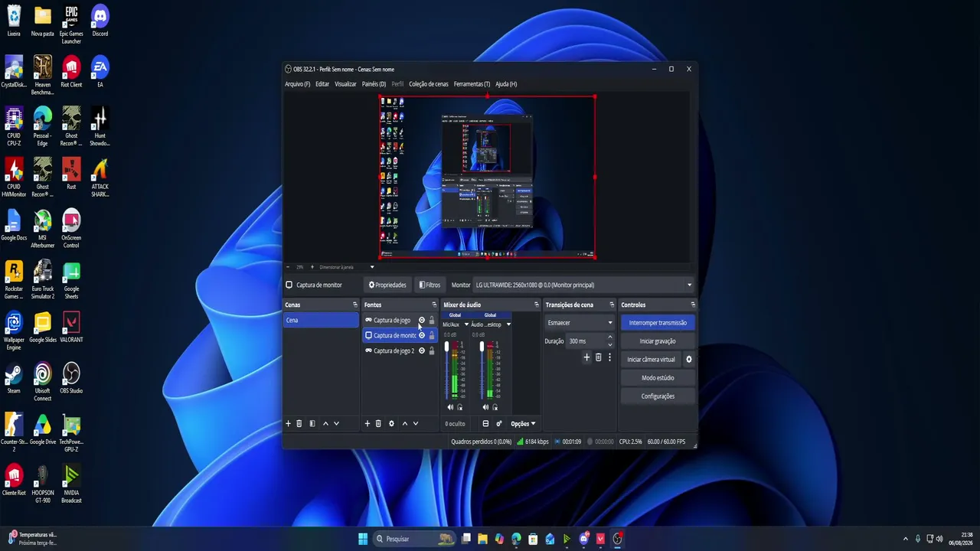
Task: Undock the Cenas panel
Action: (354, 305)
